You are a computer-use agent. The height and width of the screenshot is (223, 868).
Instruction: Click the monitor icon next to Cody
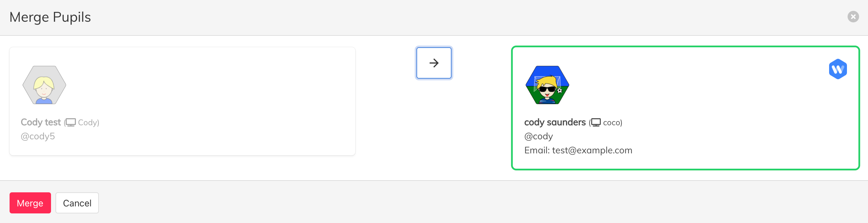coord(70,122)
